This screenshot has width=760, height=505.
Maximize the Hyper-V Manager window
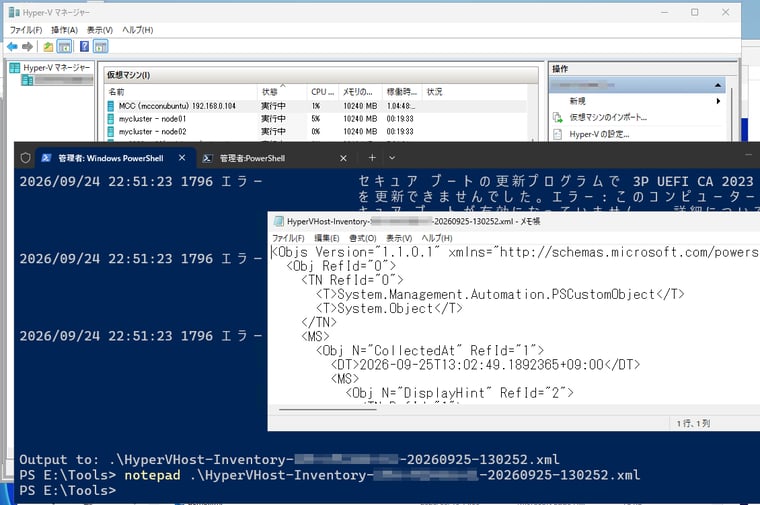coord(695,12)
